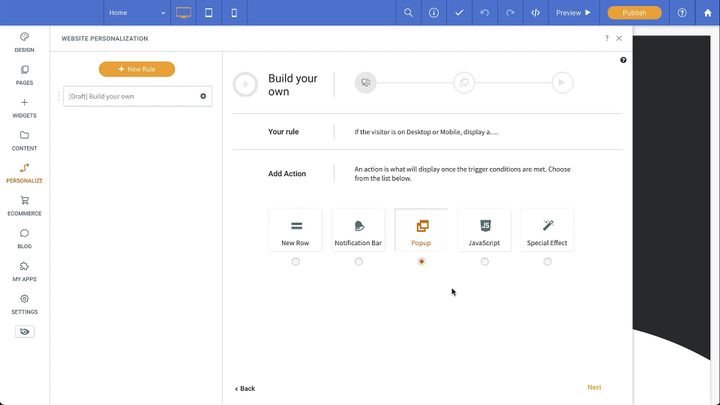This screenshot has height=405, width=720.
Task: Select the JavaScript radio button
Action: click(x=484, y=262)
